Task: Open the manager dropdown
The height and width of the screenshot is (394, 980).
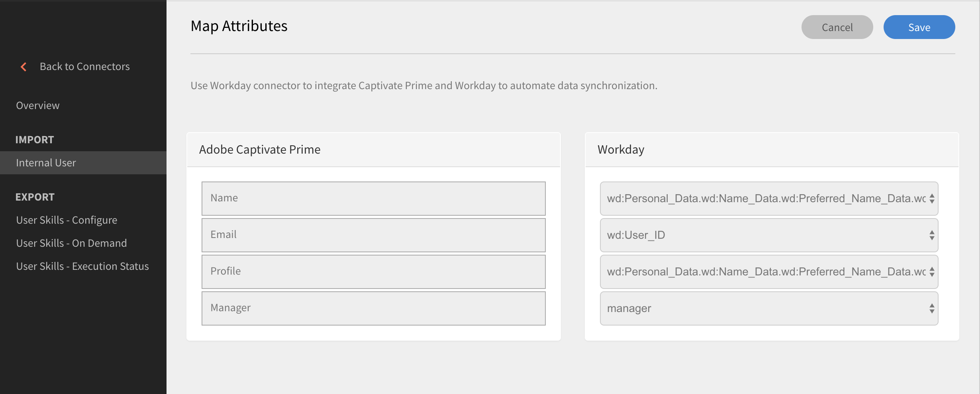Action: pos(769,308)
